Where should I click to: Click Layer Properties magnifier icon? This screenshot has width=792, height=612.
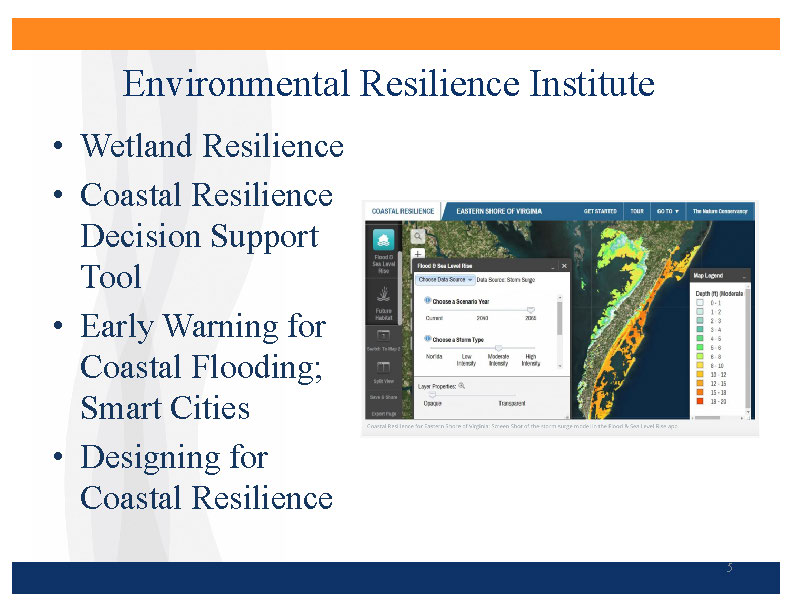click(462, 384)
